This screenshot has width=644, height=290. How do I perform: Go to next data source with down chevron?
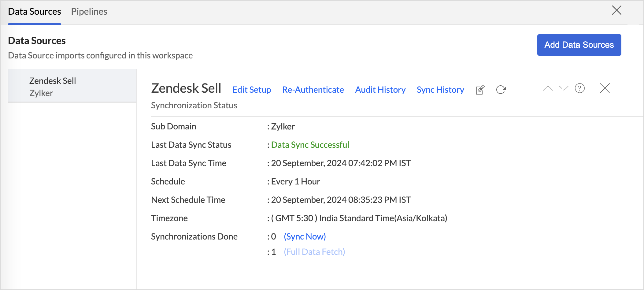(564, 88)
